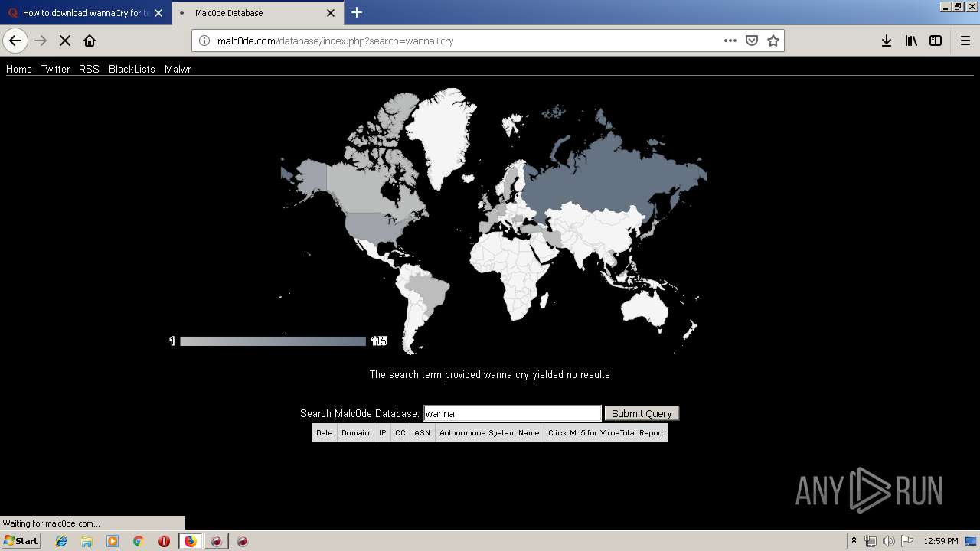Open the Downloads panel

pos(887,41)
